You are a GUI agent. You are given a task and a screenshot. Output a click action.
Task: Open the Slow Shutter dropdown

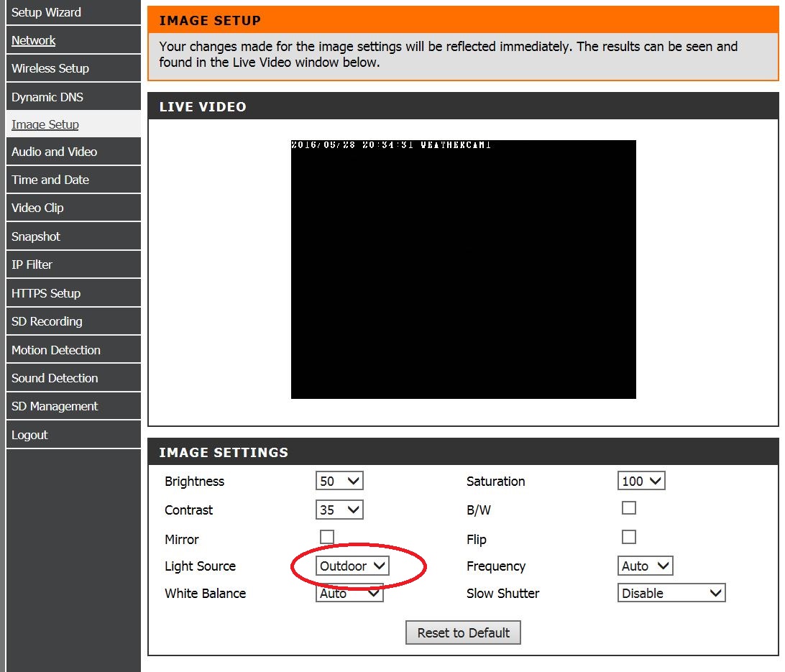coord(671,594)
